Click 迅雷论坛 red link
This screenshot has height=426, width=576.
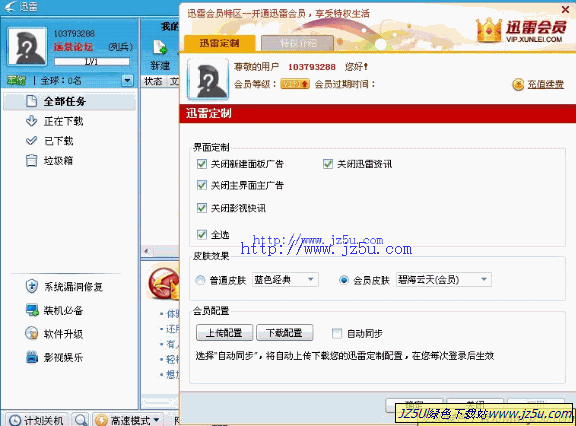click(73, 47)
